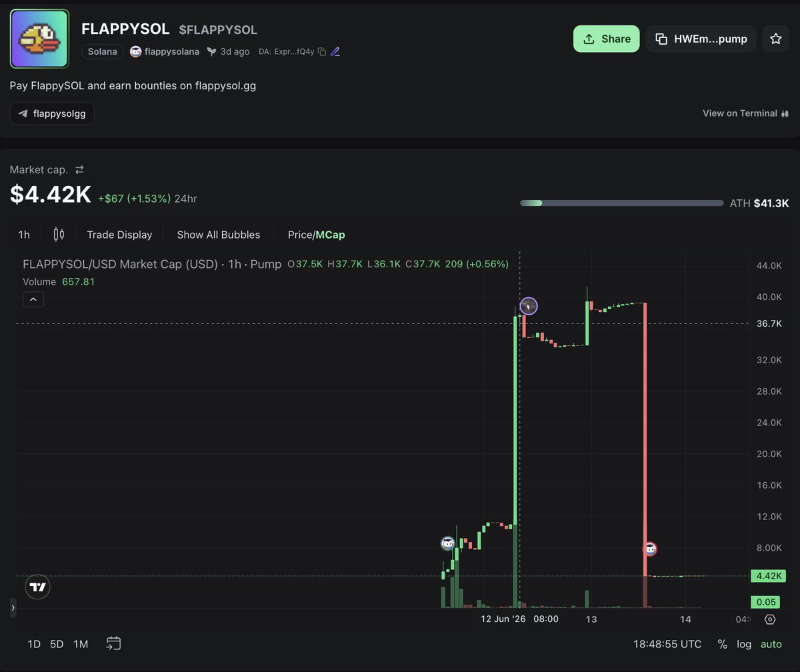Click the purple edit pencil icon

click(335, 51)
